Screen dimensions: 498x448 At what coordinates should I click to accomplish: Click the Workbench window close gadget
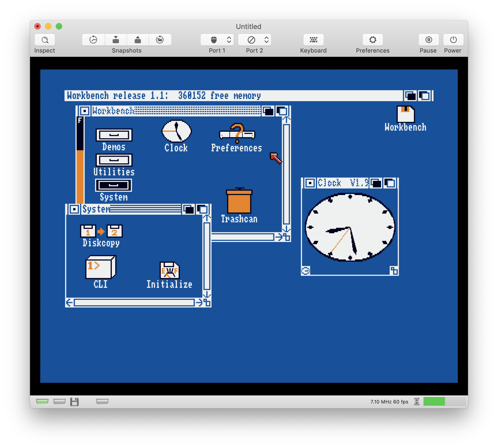84,111
